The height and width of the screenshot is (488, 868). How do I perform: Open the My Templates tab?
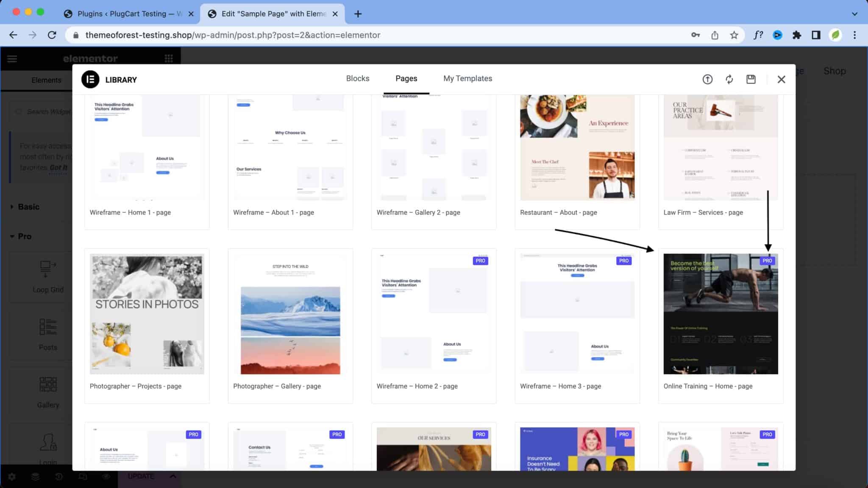coord(467,78)
